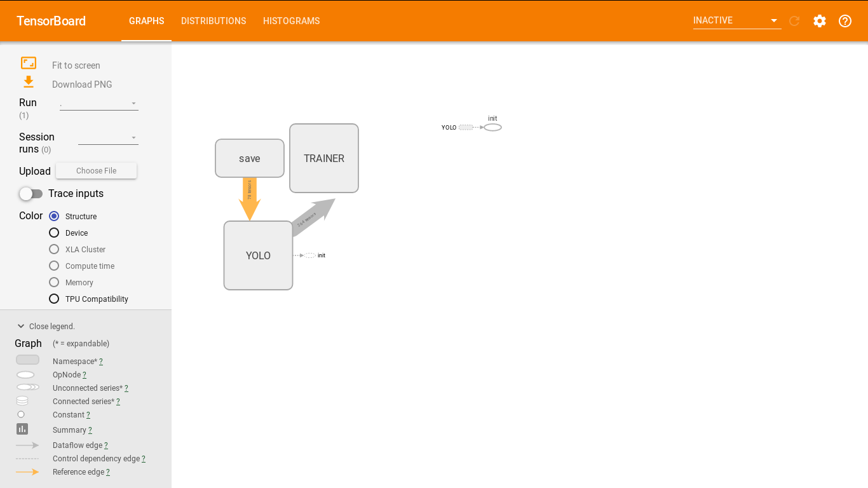Click the Connected series legend icon

tap(22, 401)
